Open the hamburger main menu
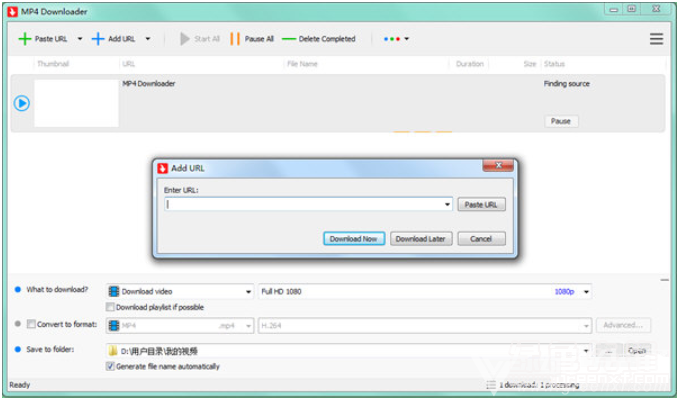 (656, 39)
